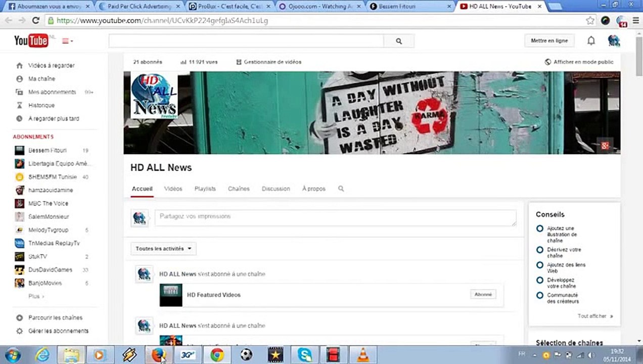
Task: Open Chrome hamburger menu
Action: tap(635, 21)
